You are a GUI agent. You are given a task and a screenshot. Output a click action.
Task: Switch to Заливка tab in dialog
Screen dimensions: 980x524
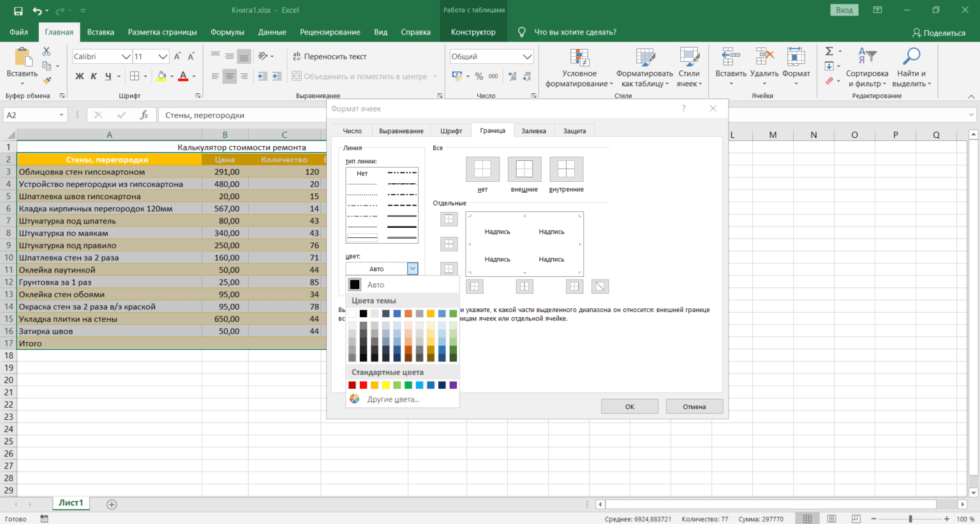(x=534, y=131)
